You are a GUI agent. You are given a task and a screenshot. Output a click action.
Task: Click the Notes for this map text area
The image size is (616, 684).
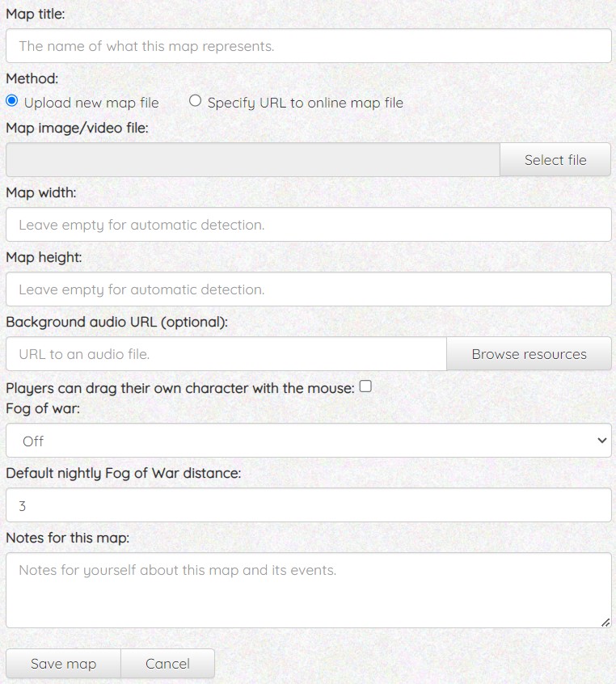pos(308,590)
